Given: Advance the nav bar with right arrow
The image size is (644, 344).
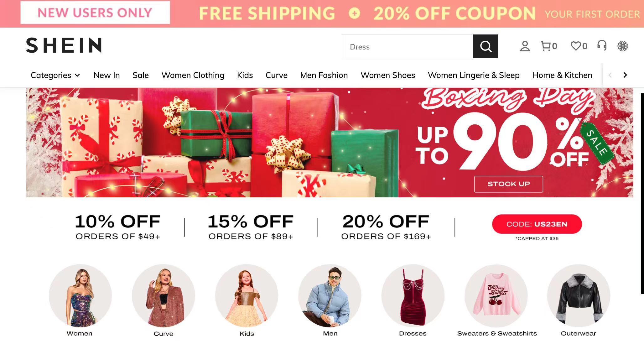Looking at the screenshot, I should click(625, 75).
